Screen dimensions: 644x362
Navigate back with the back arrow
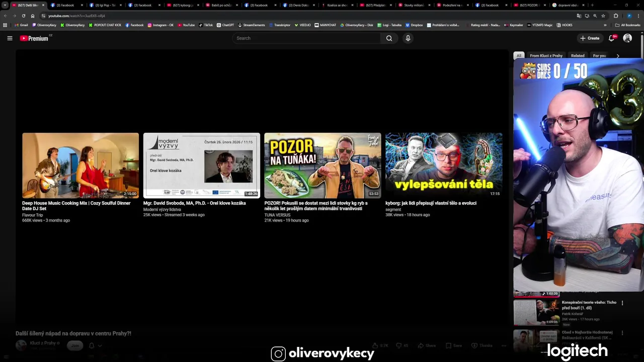point(5,16)
